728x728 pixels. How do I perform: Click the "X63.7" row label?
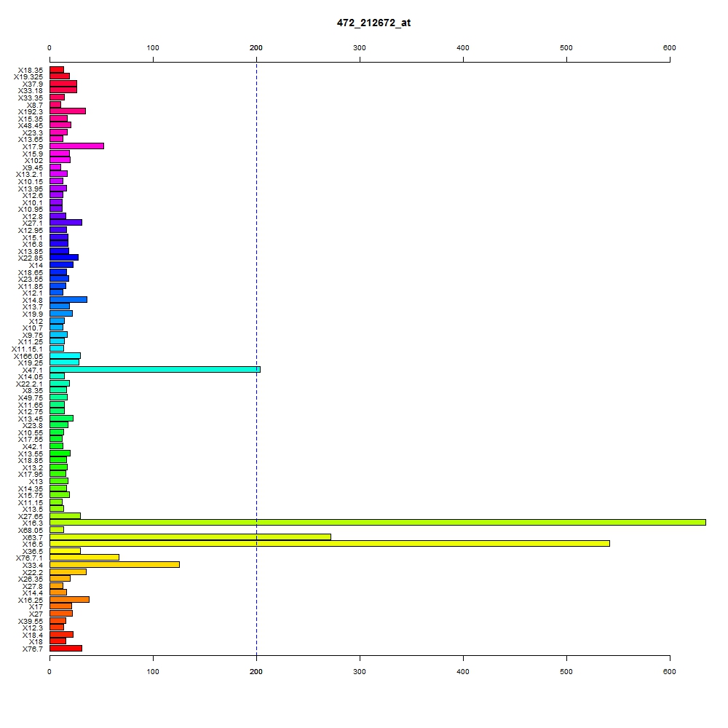pyautogui.click(x=33, y=538)
